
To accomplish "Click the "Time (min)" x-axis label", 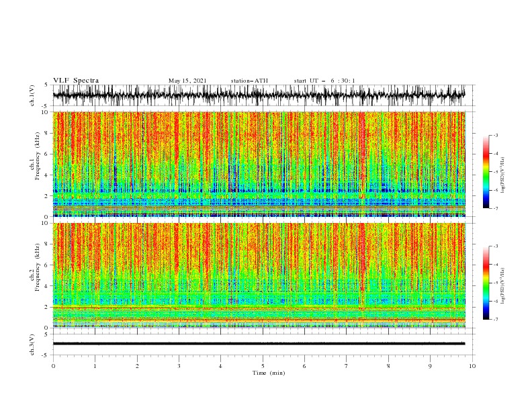I will point(269,373).
